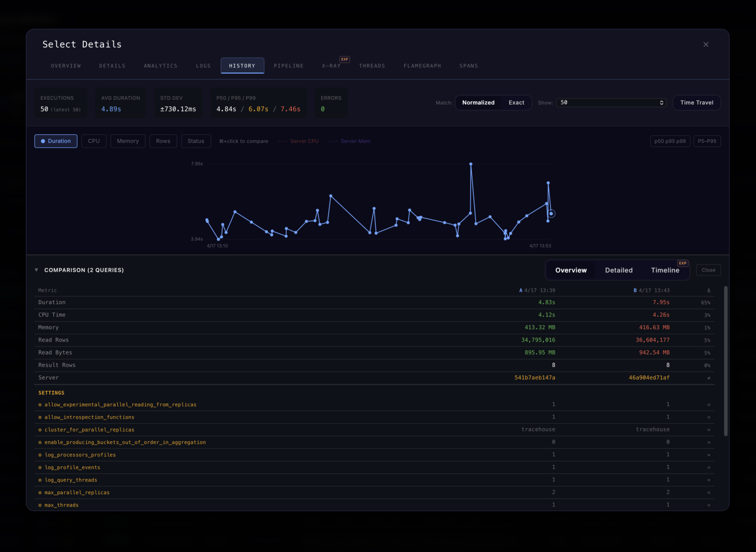The image size is (756, 552).
Task: Toggle the Server CPU overlay line
Action: 299,141
